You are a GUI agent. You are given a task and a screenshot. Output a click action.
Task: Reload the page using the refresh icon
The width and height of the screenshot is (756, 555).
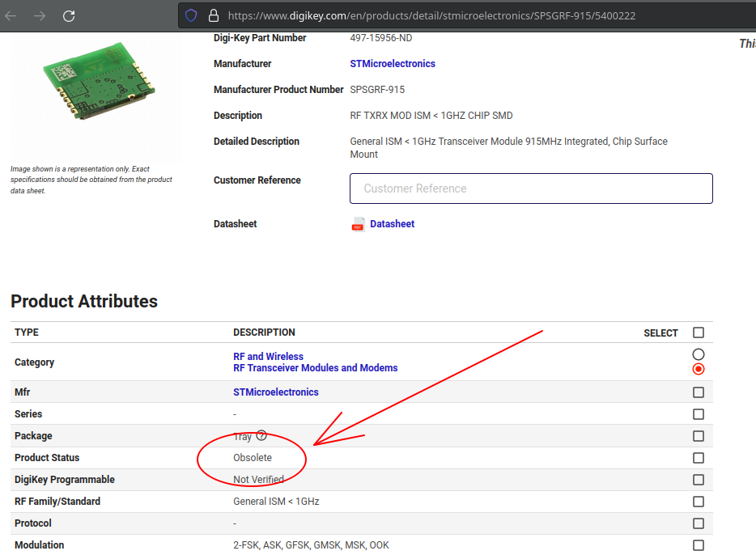(69, 15)
